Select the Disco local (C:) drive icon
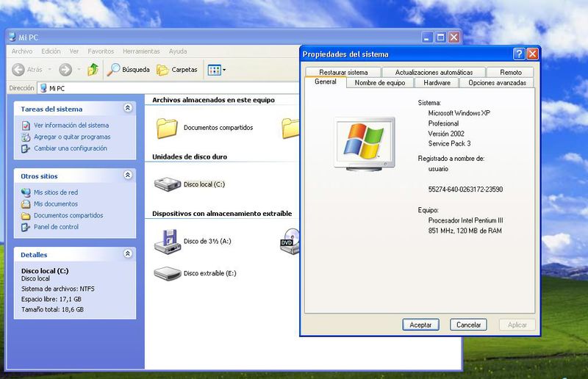588x379 pixels. pos(168,184)
